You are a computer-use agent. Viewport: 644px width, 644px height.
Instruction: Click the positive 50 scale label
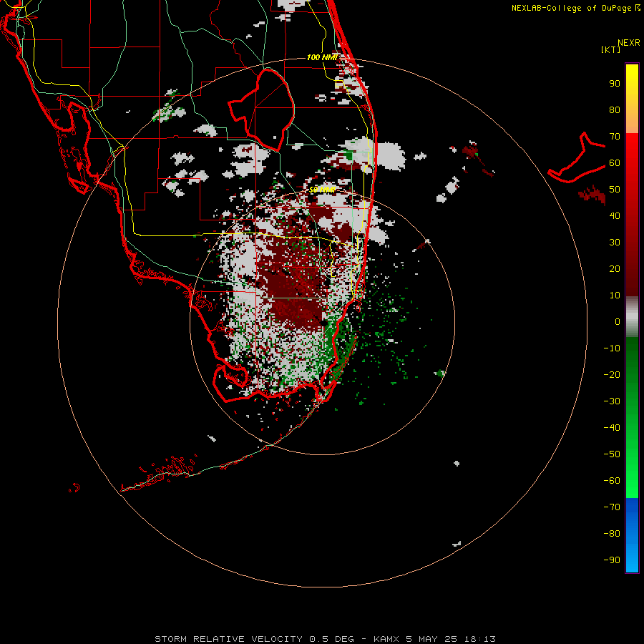[x=615, y=190]
